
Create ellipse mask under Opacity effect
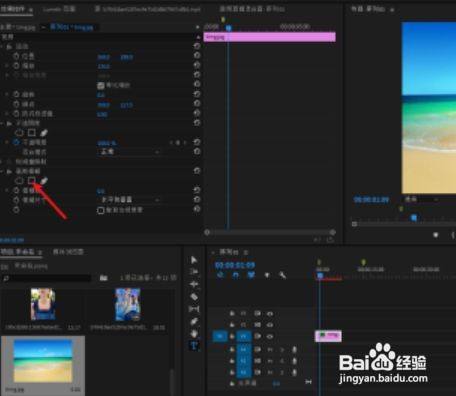coord(19,133)
